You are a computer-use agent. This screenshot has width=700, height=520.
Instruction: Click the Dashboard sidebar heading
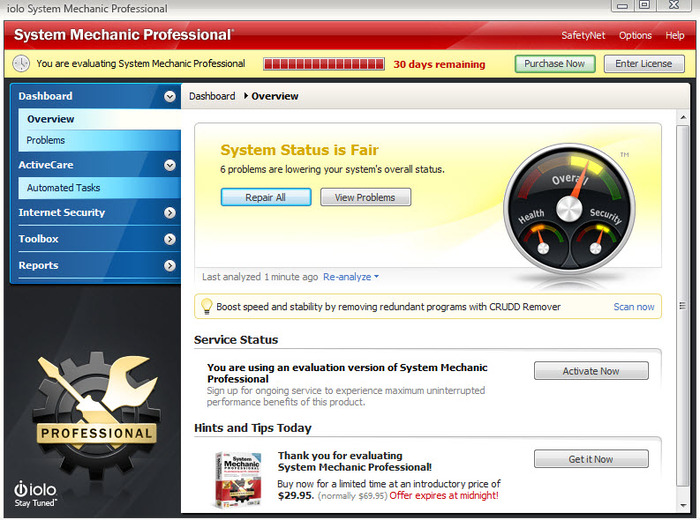[46, 96]
